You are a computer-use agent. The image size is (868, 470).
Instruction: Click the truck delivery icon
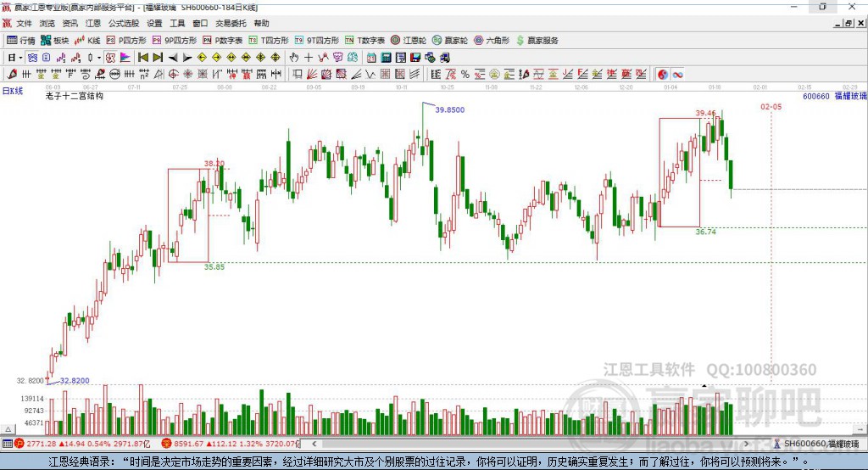[x=444, y=58]
